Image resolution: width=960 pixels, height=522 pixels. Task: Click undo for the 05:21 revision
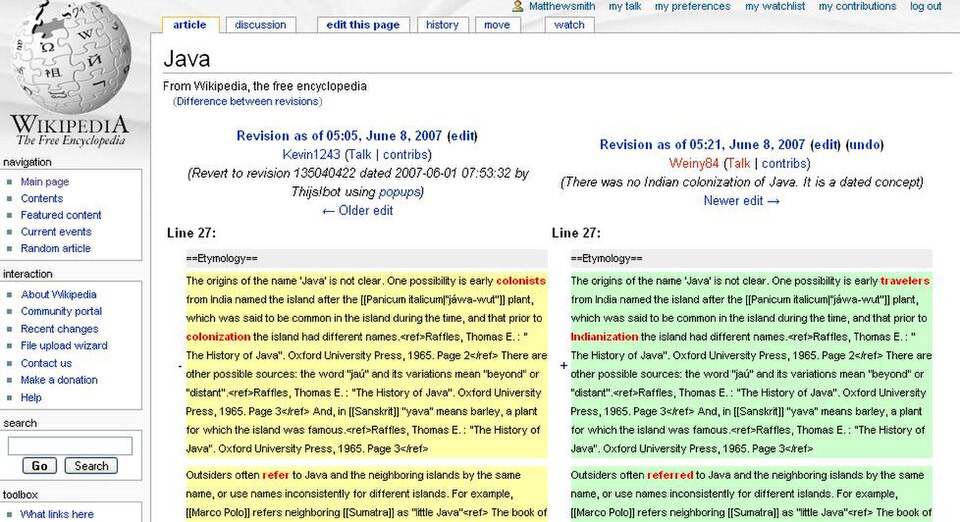pyautogui.click(x=865, y=144)
